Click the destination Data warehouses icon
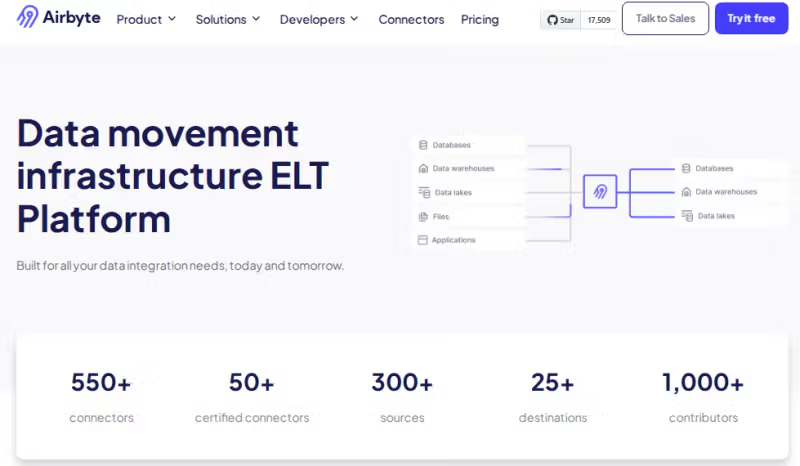The image size is (800, 466). [x=686, y=192]
